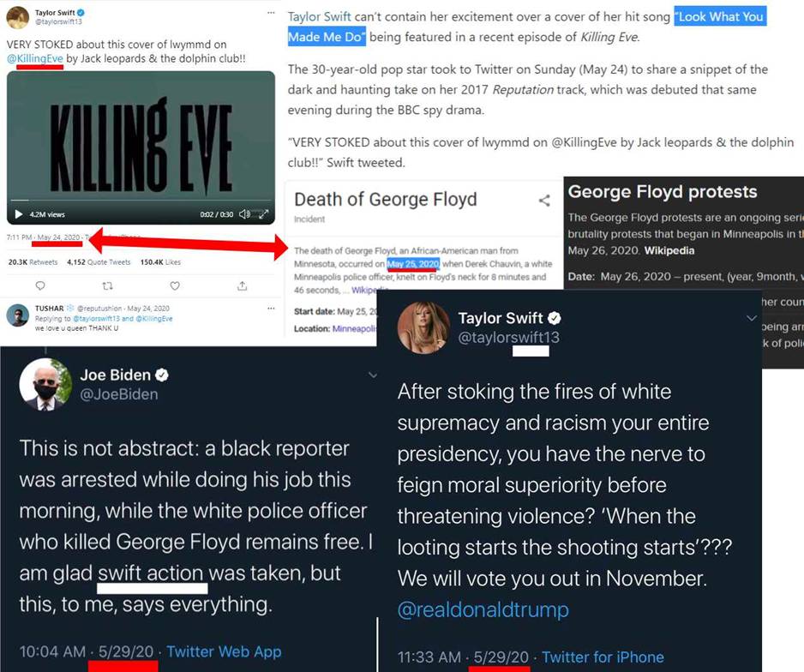804x672 pixels.
Task: Open the more options on Taylor's tweet
Action: pos(271,12)
